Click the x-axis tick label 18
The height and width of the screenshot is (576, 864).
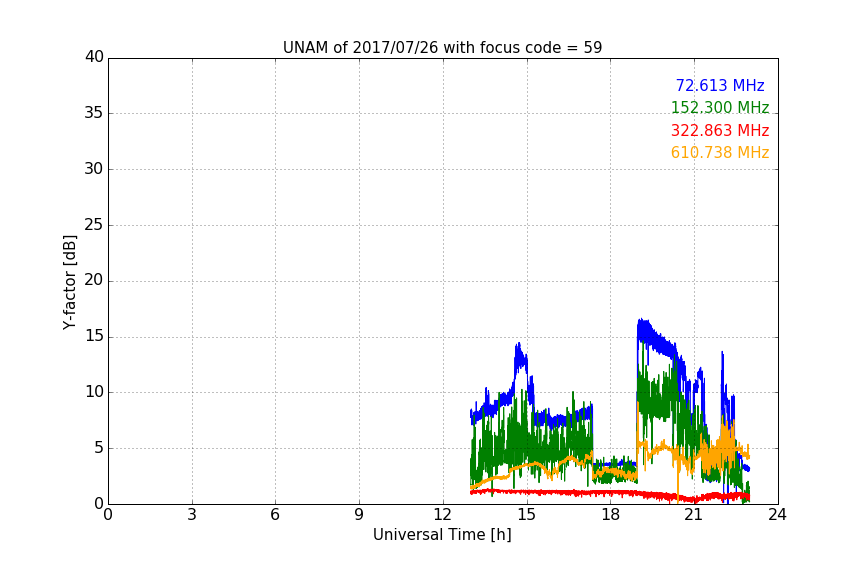pyautogui.click(x=610, y=515)
